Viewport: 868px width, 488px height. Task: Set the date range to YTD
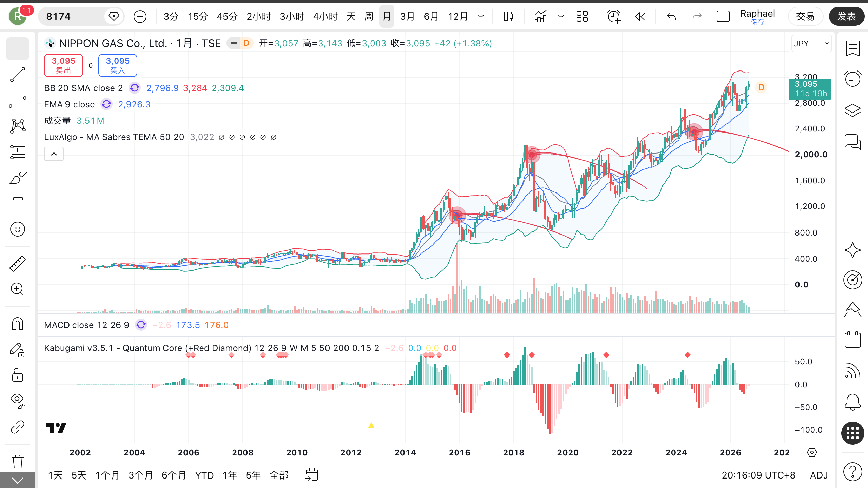pyautogui.click(x=204, y=475)
